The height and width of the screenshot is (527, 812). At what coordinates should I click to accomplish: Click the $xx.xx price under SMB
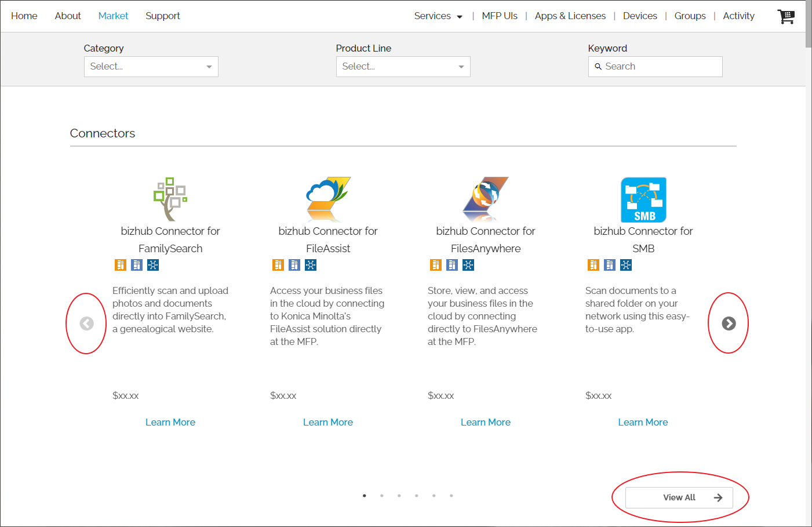tap(599, 395)
